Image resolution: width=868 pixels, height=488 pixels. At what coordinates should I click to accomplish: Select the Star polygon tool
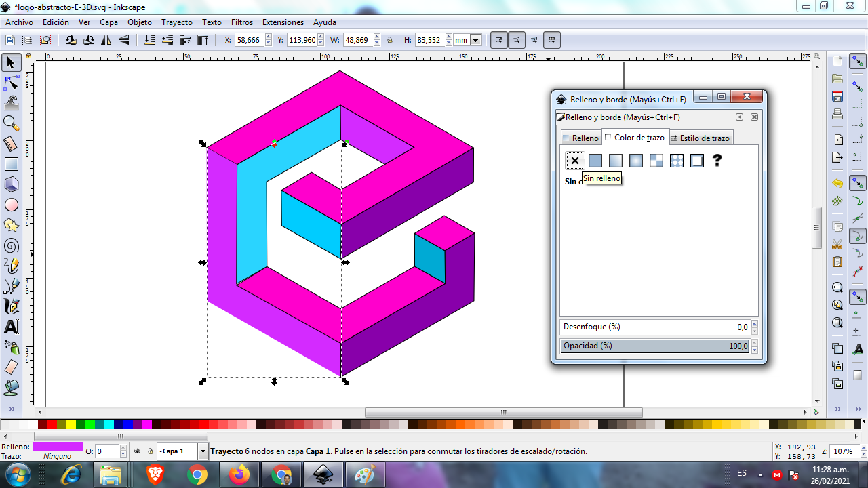[11, 225]
